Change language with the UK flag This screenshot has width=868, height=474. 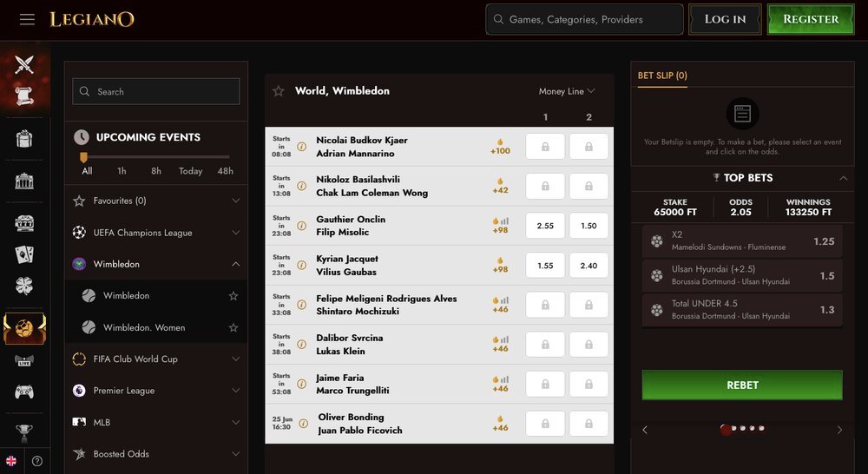(11, 461)
